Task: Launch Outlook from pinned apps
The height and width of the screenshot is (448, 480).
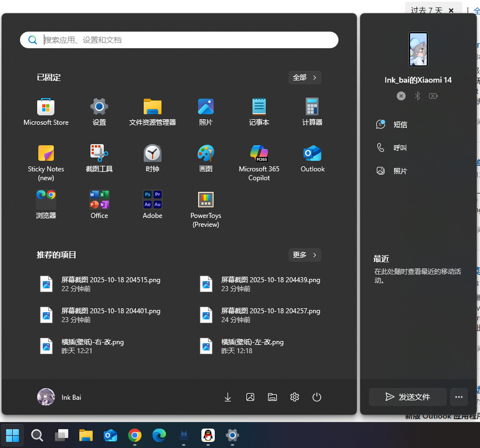Action: point(312,159)
